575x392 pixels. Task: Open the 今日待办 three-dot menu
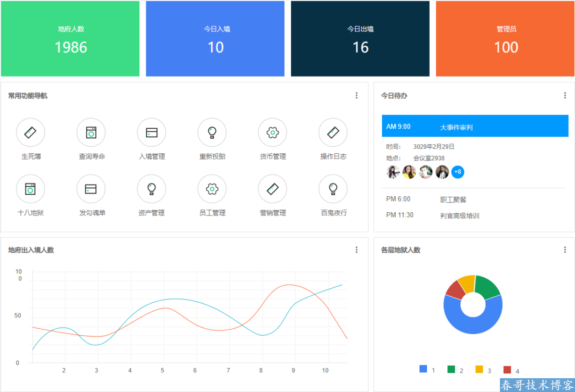(565, 96)
